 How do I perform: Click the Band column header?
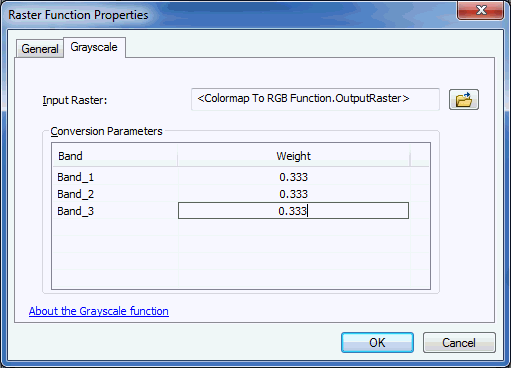(115, 156)
